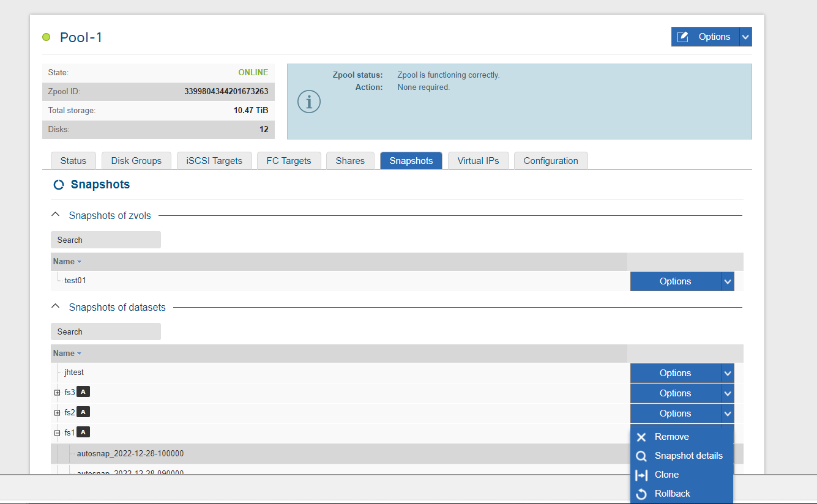
Task: Open the dropdown arrow for fs2 Options
Action: coord(728,413)
